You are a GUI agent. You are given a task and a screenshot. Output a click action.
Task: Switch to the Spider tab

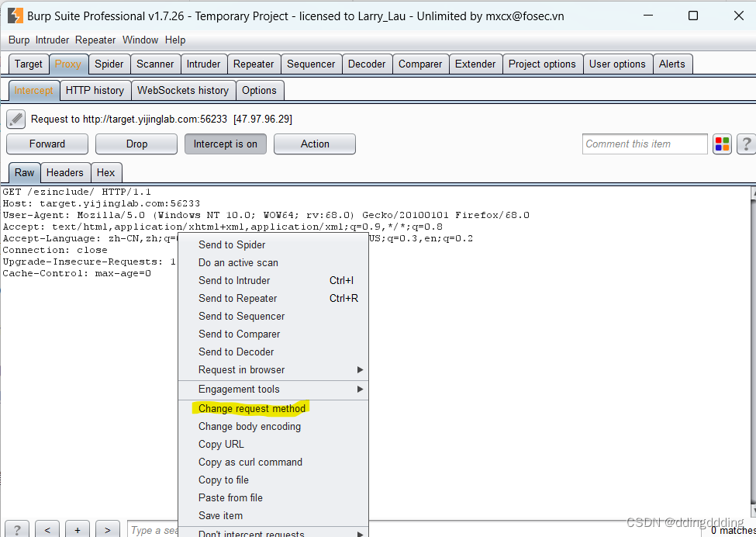[x=109, y=64]
